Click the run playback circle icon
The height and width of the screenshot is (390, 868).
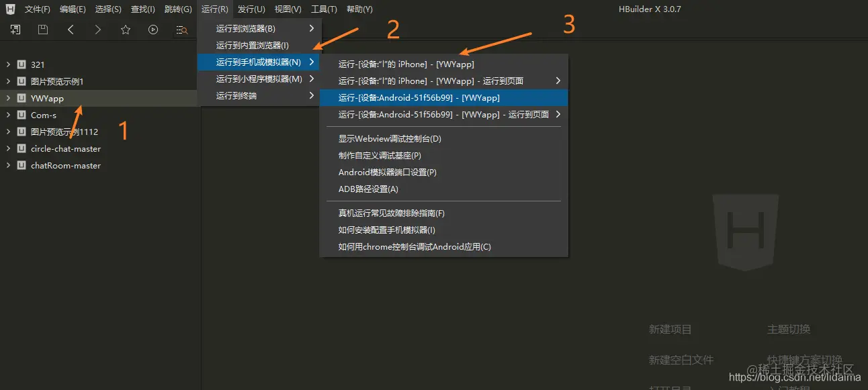(x=153, y=30)
